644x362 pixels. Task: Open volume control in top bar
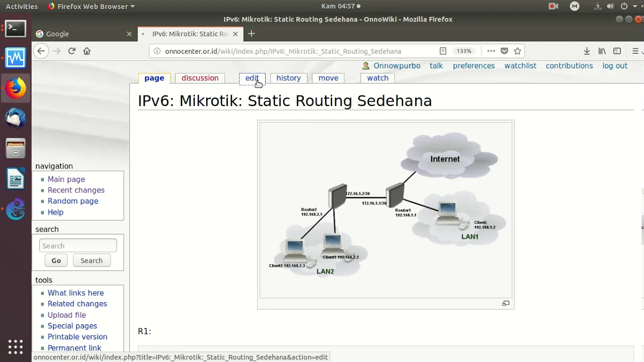point(610,6)
